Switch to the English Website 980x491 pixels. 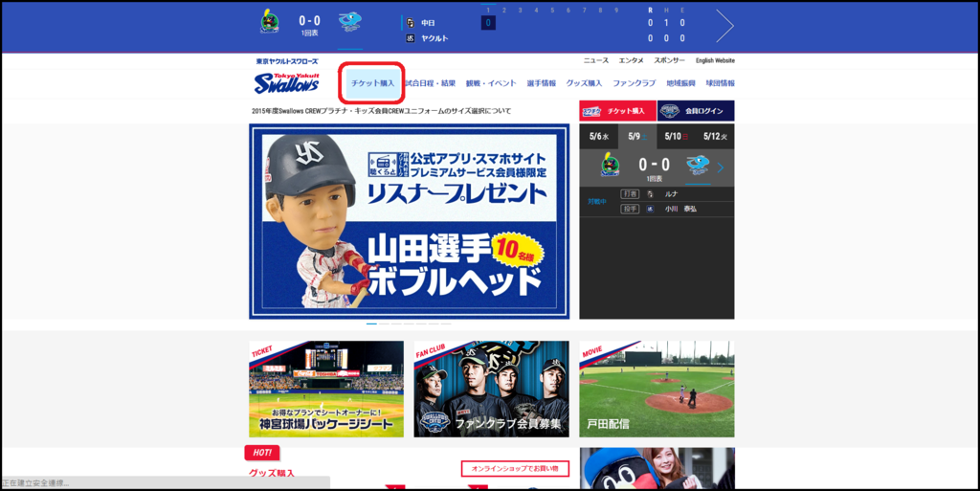(715, 60)
